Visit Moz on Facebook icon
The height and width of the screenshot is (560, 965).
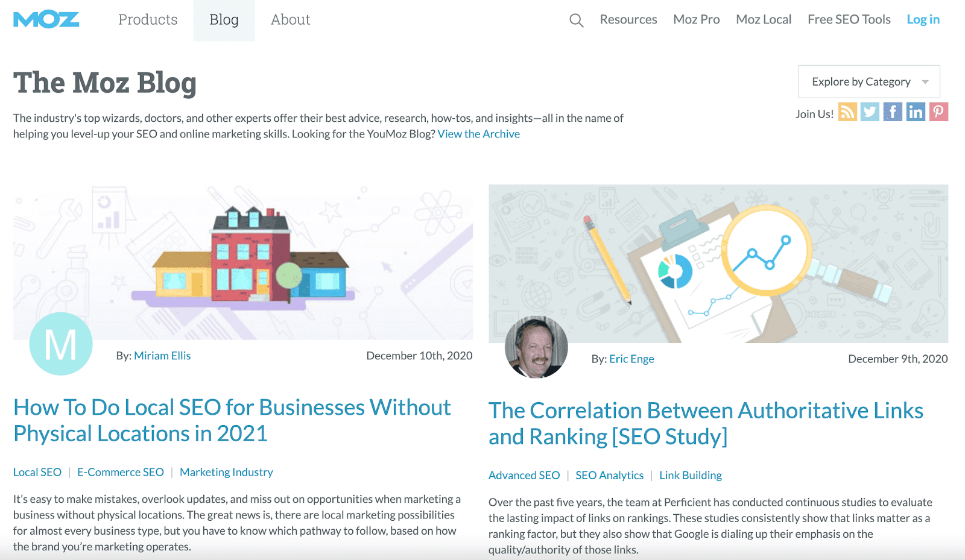(x=893, y=112)
